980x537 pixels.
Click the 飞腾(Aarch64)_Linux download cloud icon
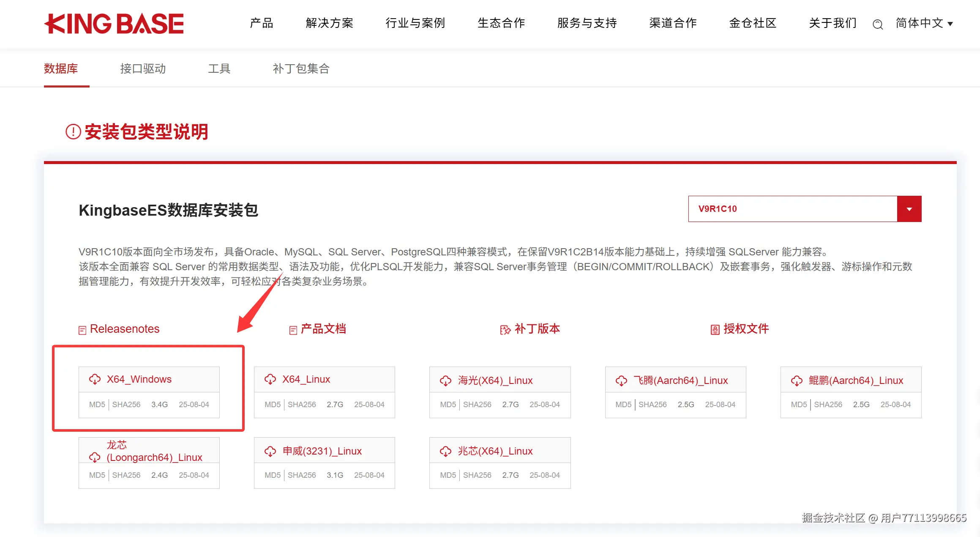click(x=621, y=381)
